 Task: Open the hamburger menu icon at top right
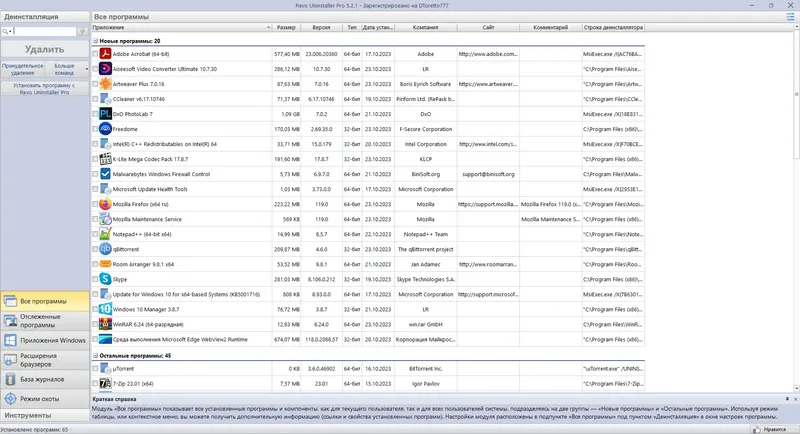(x=790, y=17)
